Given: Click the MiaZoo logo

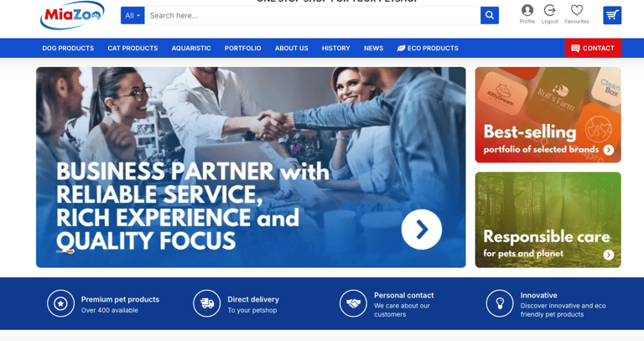Looking at the screenshot, I should pyautogui.click(x=72, y=16).
